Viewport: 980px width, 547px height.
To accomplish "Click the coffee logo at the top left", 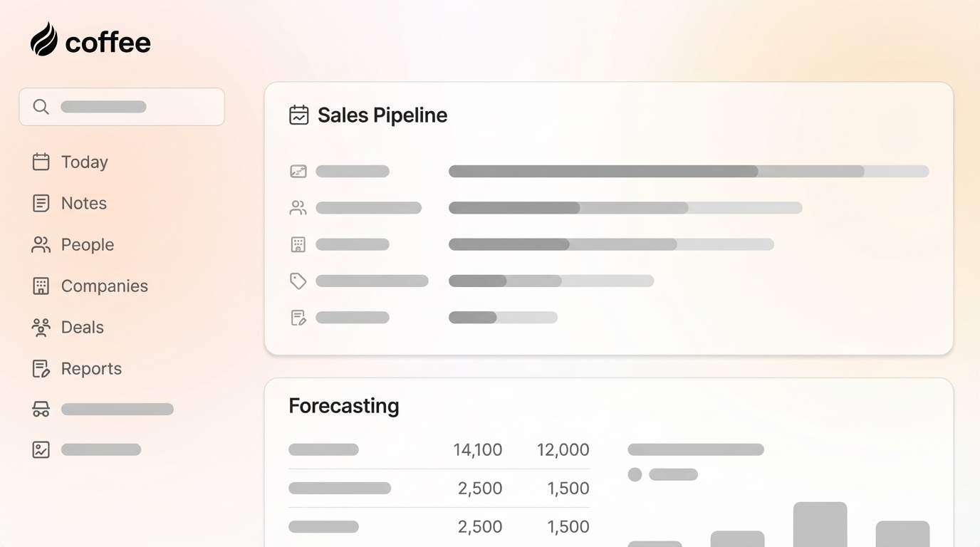I will pos(89,41).
